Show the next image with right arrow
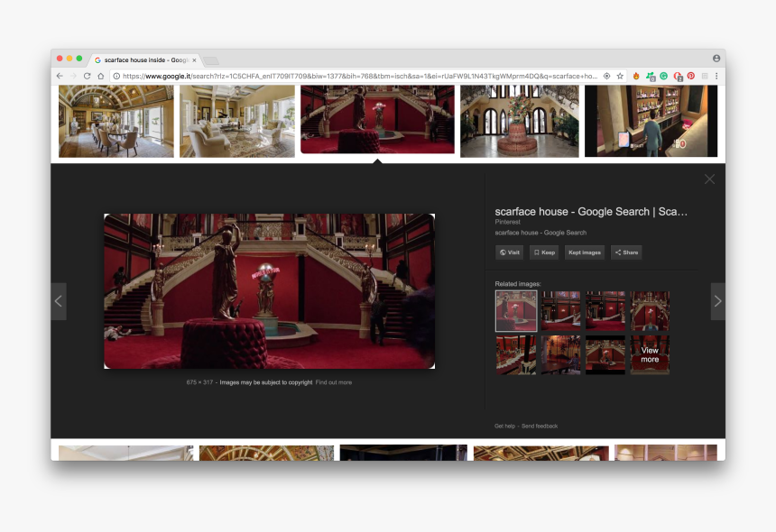The width and height of the screenshot is (776, 532). (717, 301)
